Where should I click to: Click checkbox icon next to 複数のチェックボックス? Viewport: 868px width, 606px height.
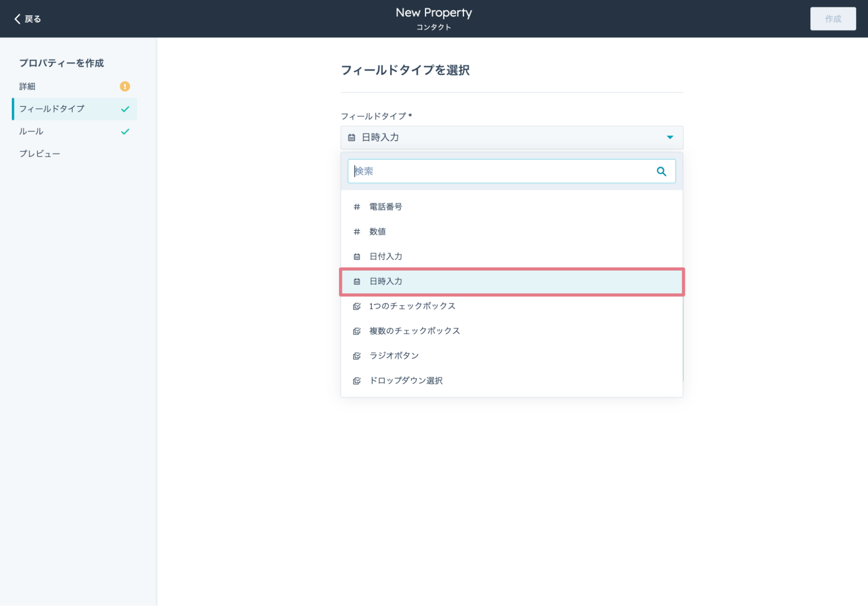pos(356,331)
